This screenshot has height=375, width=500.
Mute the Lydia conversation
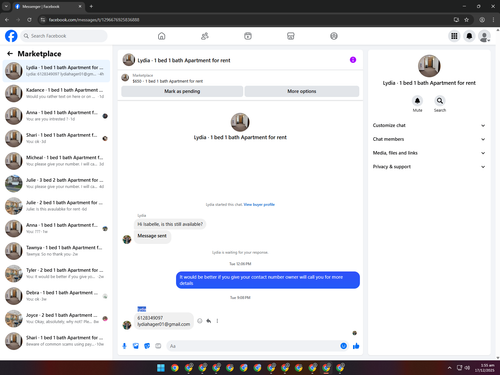pyautogui.click(x=417, y=101)
